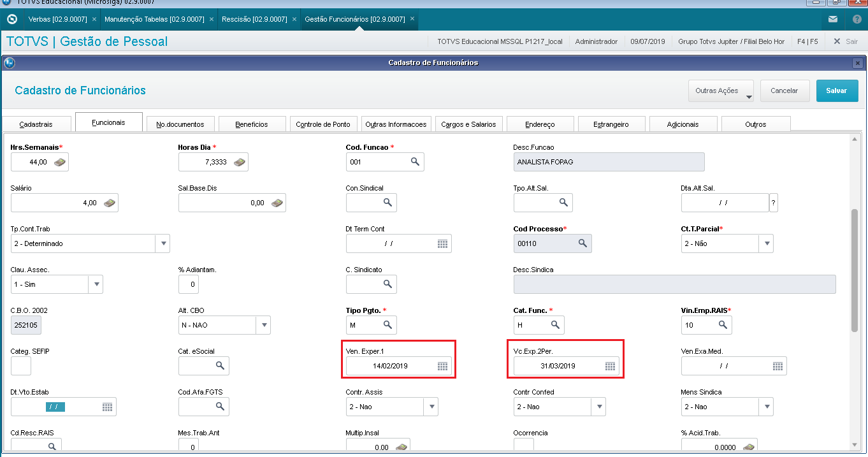Click the % Adiantam. input field
Image resolution: width=868 pixels, height=457 pixels.
coord(189,284)
